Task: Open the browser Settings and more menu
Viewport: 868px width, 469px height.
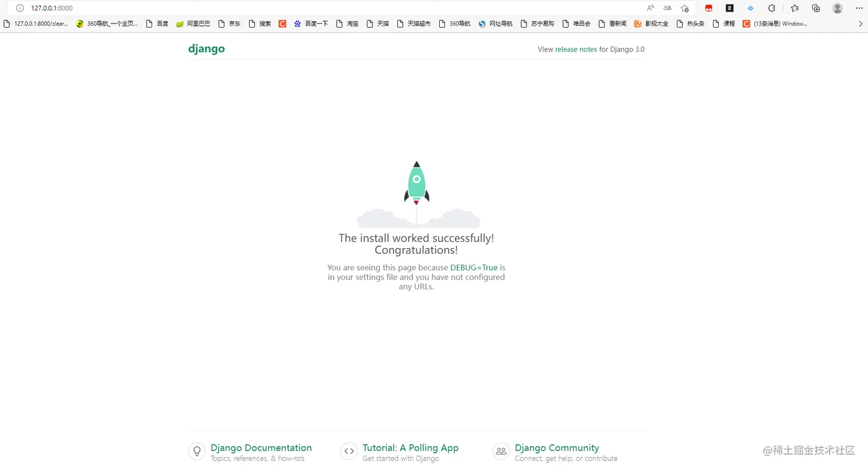Action: tap(859, 8)
